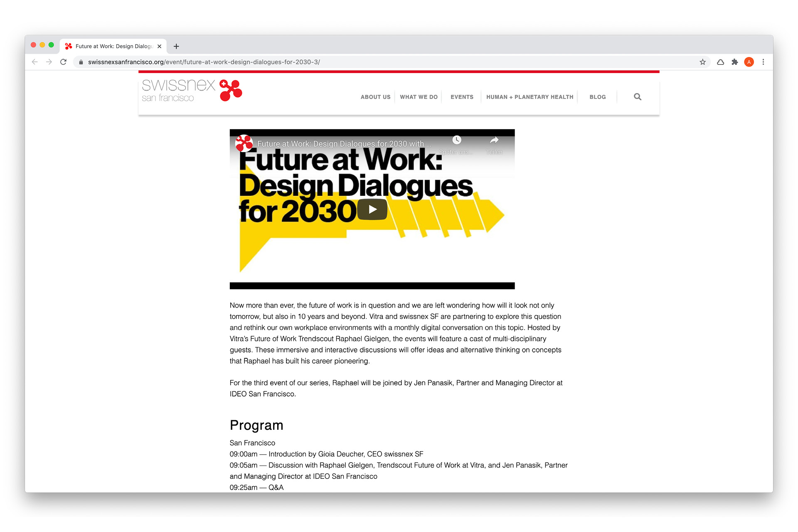Open the orange profile avatar

749,62
